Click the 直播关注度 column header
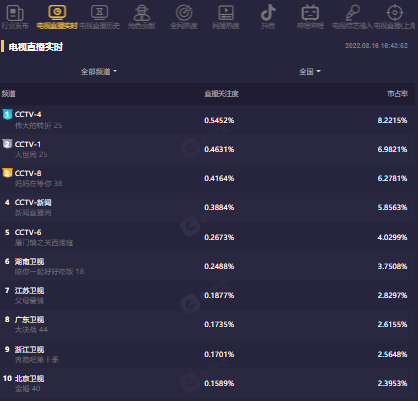 coord(221,94)
